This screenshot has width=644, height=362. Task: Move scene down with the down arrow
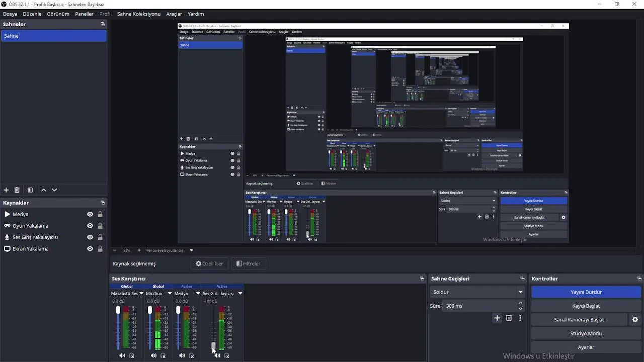pos(54,190)
